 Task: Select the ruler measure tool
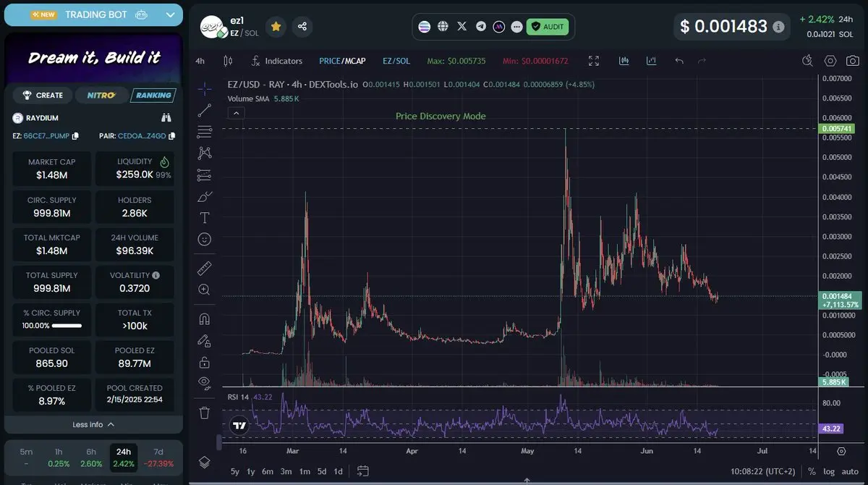tap(204, 269)
